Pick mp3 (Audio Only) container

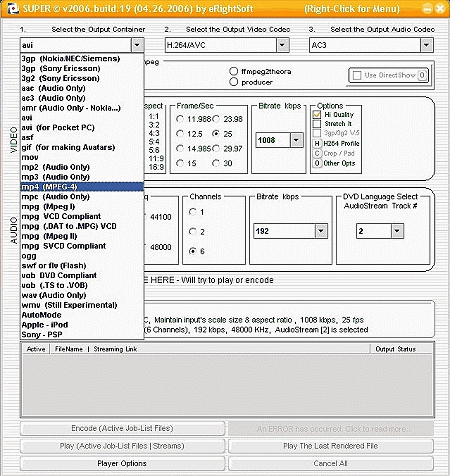coord(82,177)
